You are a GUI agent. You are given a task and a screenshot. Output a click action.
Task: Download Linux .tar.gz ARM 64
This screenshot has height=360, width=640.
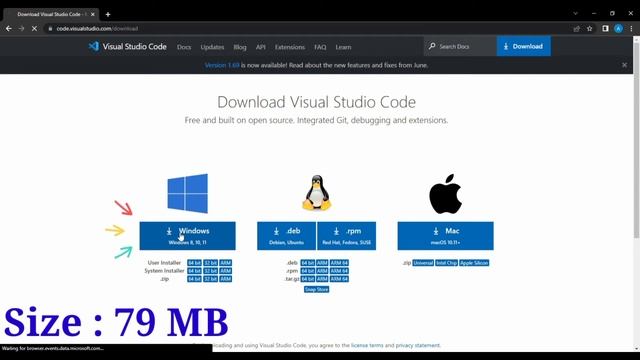click(339, 279)
